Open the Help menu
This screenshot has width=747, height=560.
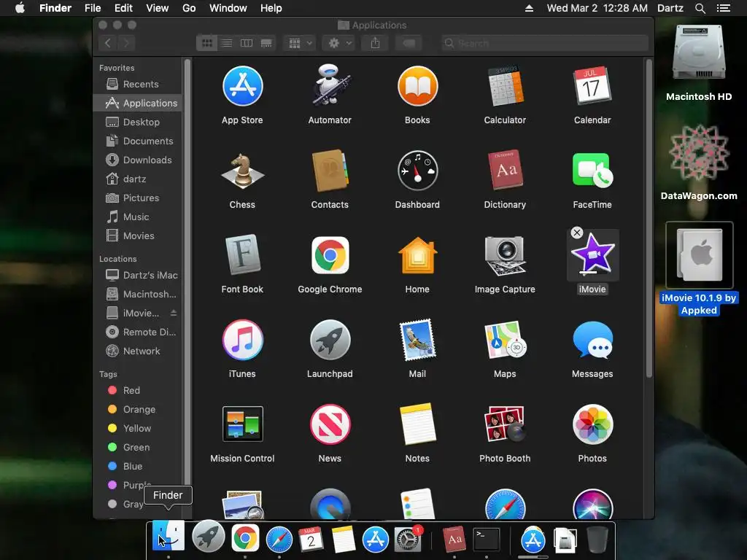coord(271,8)
